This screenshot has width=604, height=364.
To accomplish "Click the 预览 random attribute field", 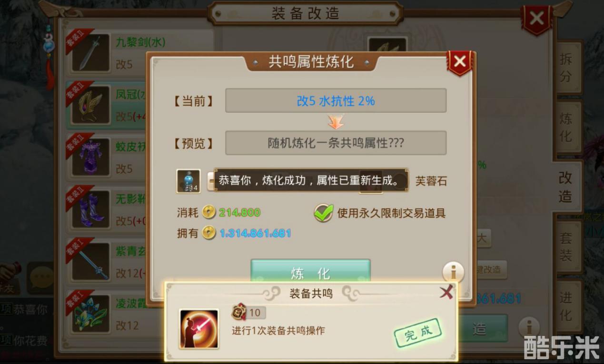I will 336,143.
